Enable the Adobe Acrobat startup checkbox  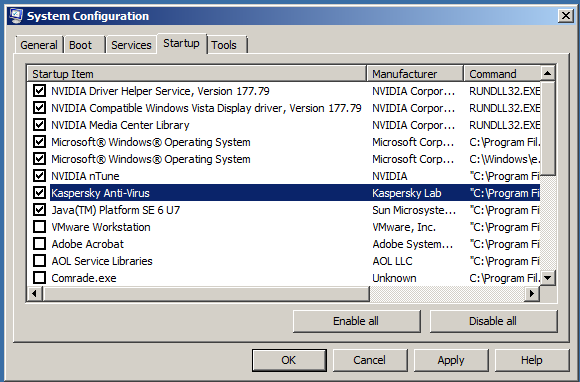click(39, 244)
